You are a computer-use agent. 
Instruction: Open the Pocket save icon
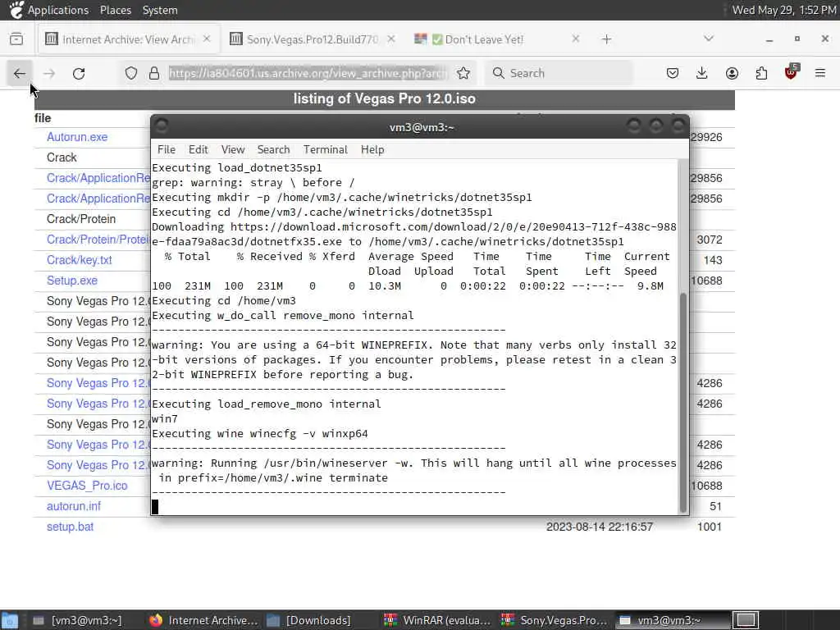(673, 73)
